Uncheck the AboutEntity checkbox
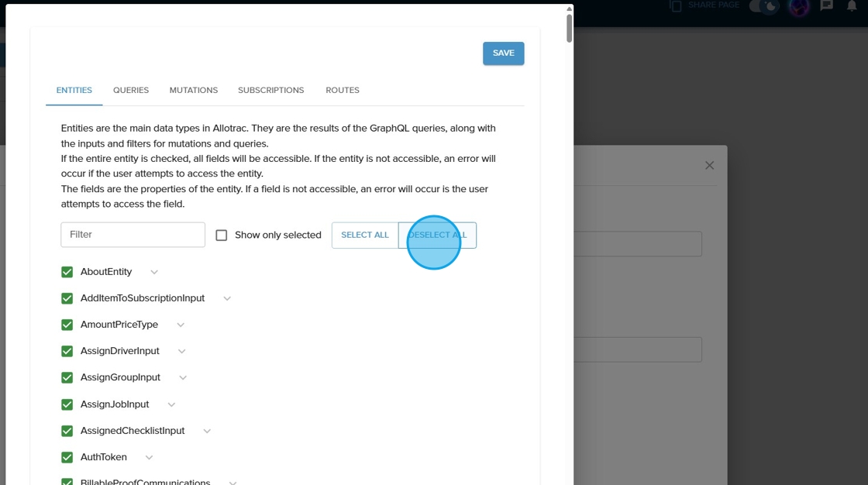868x485 pixels. tap(67, 272)
